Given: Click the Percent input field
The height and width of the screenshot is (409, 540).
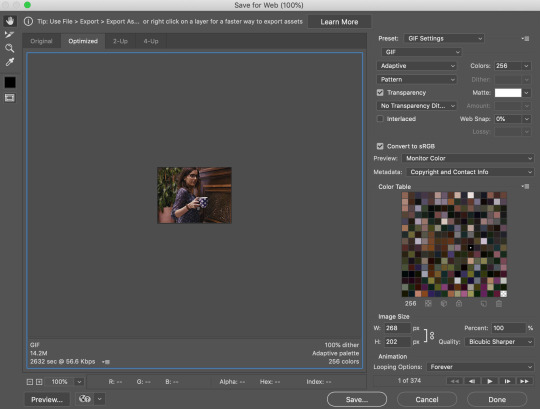Looking at the screenshot, I should point(509,328).
